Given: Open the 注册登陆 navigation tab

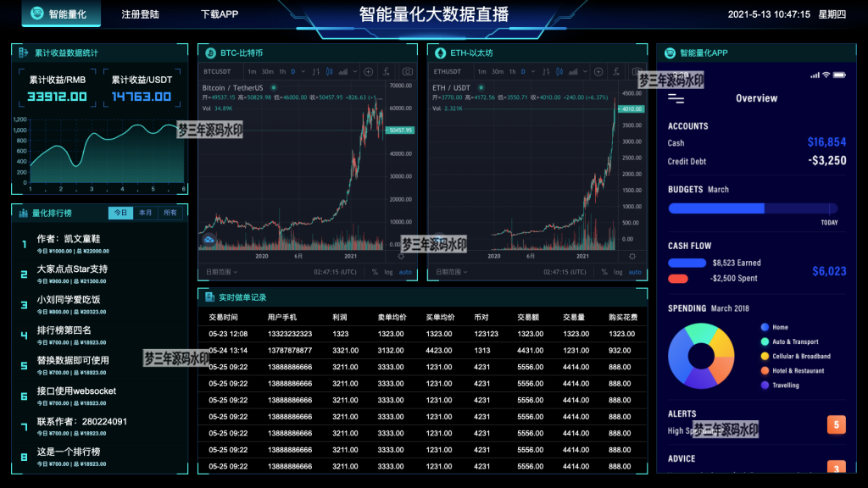Looking at the screenshot, I should click(x=140, y=14).
